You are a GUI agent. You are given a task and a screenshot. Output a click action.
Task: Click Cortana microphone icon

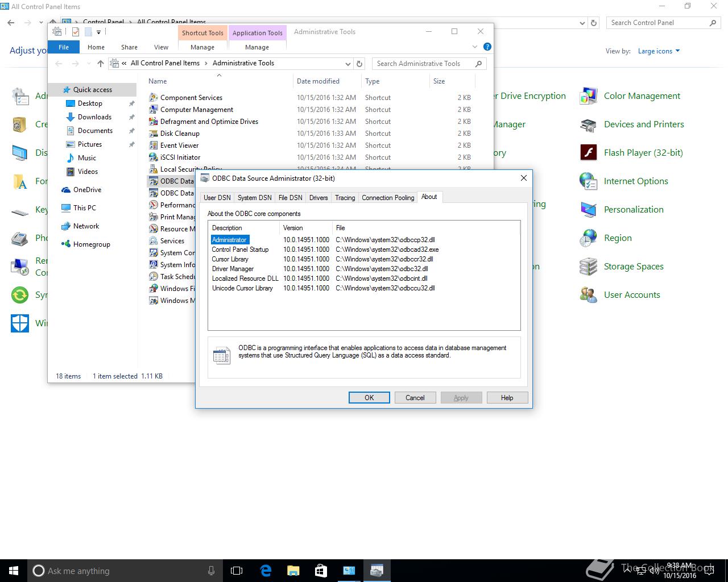coord(211,571)
